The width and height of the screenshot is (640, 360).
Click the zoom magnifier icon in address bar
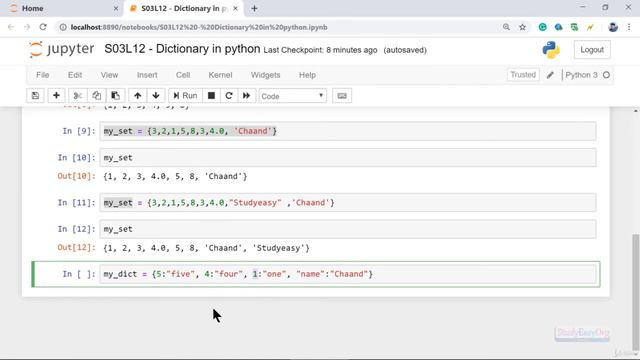tap(506, 27)
